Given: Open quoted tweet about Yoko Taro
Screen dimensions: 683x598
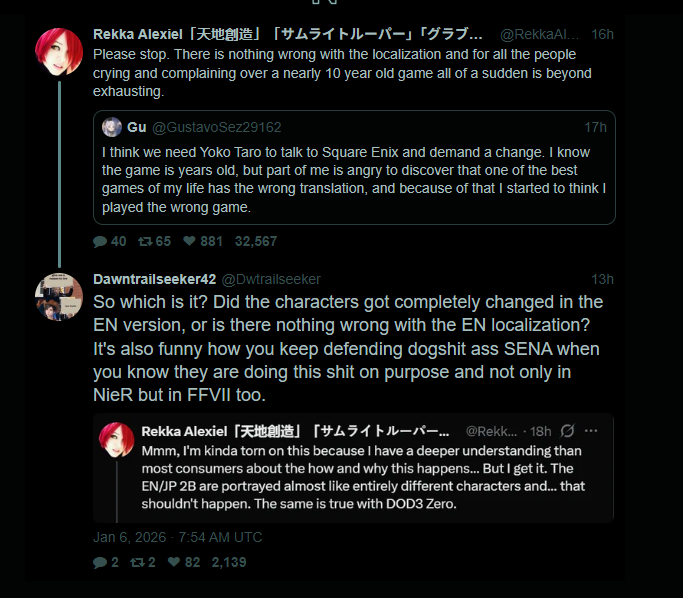Looking at the screenshot, I should pyautogui.click(x=354, y=180).
